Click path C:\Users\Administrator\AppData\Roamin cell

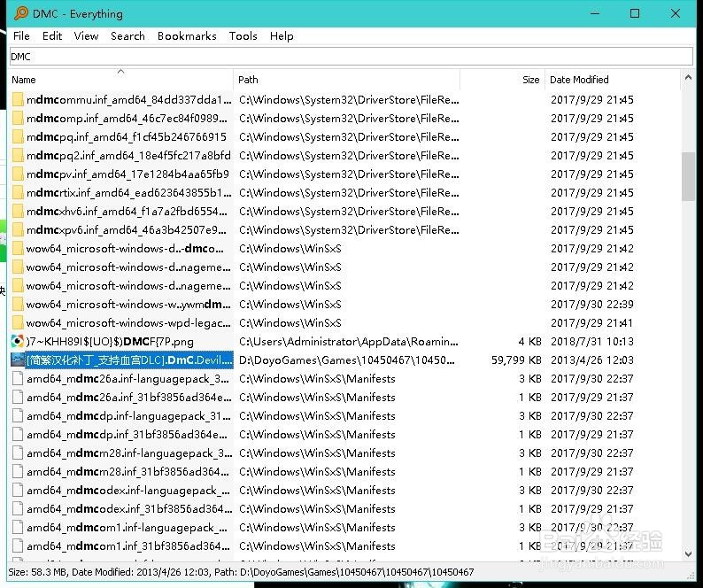349,341
